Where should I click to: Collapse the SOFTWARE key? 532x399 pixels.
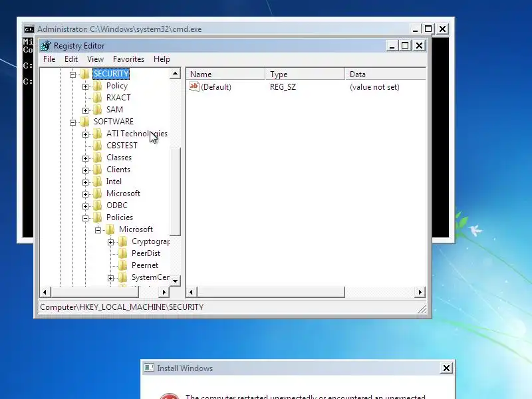pos(72,122)
